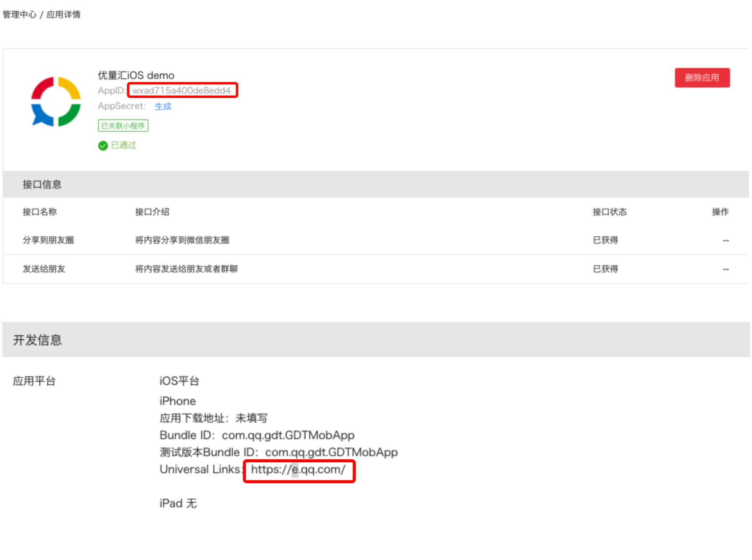Viewport: 752px width, 560px height.
Task: Click the operation dash for 发送给朋友
Action: tap(725, 269)
